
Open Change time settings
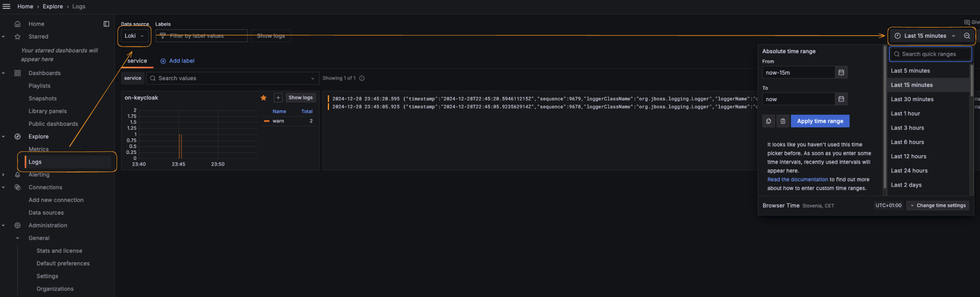(938, 206)
